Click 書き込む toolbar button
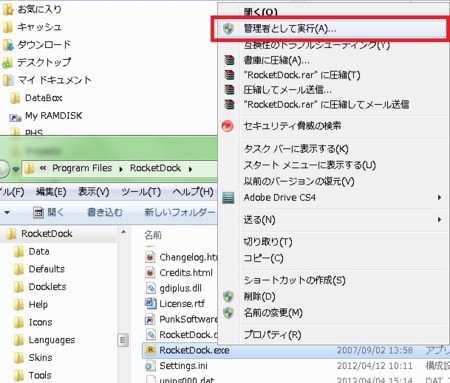 point(105,212)
